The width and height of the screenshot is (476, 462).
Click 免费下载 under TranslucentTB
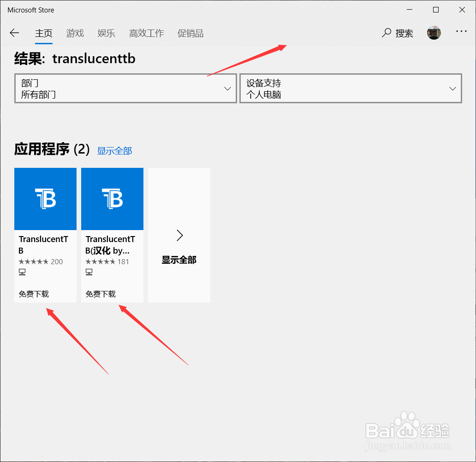(x=34, y=294)
